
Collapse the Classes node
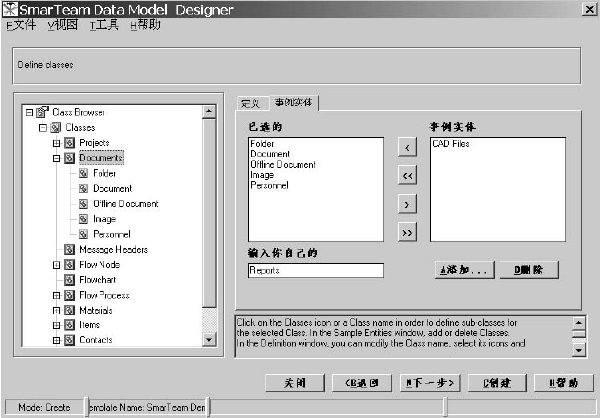tap(43, 128)
